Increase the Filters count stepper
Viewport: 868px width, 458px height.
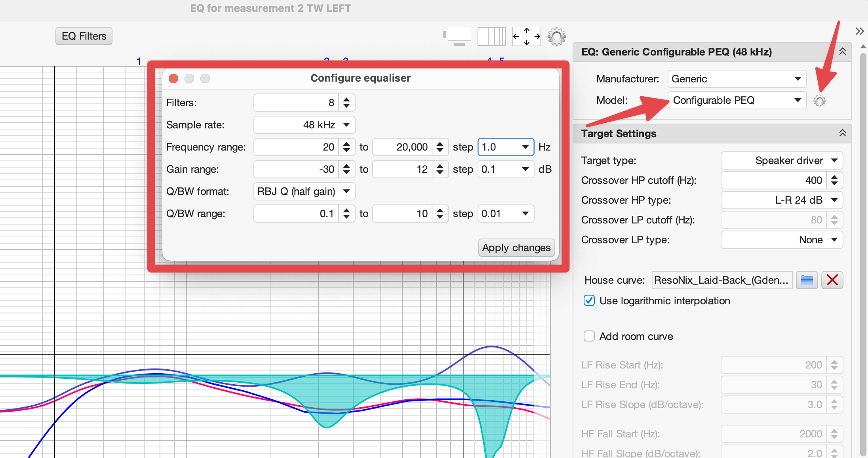pyautogui.click(x=346, y=99)
